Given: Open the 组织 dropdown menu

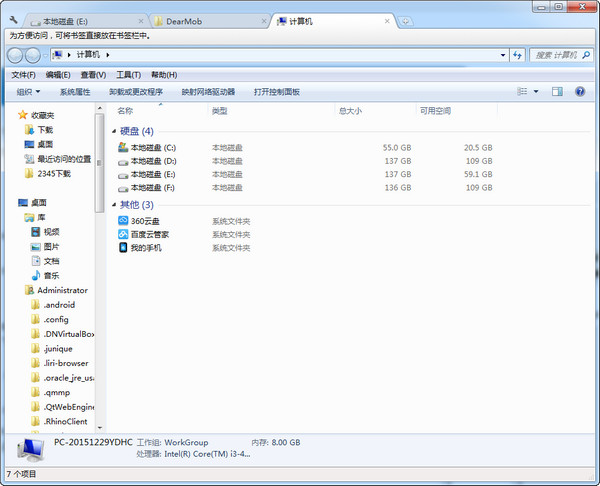Looking at the screenshot, I should [x=28, y=91].
